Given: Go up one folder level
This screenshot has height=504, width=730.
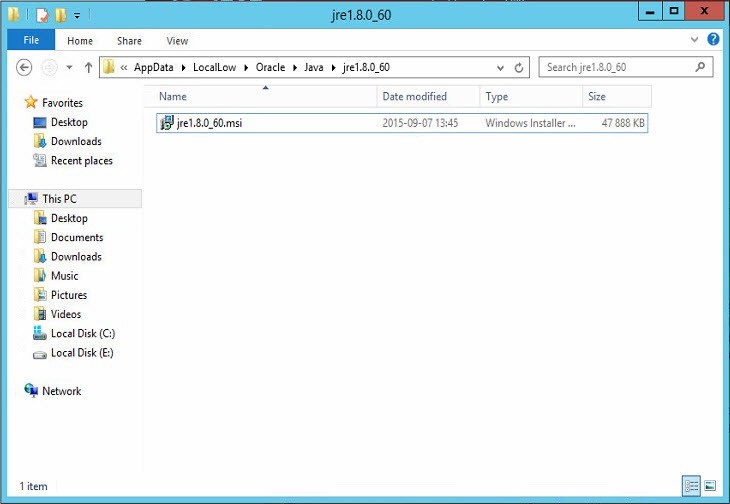Looking at the screenshot, I should 88,67.
